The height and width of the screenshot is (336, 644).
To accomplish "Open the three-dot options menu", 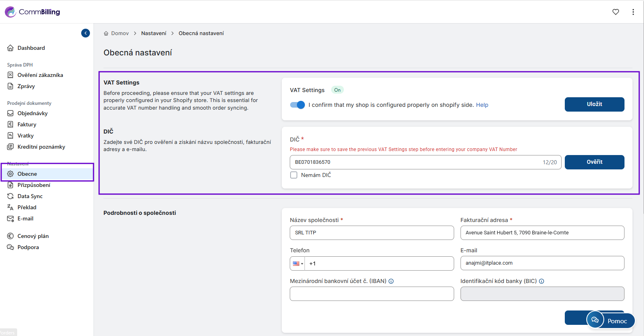I will pos(633,12).
